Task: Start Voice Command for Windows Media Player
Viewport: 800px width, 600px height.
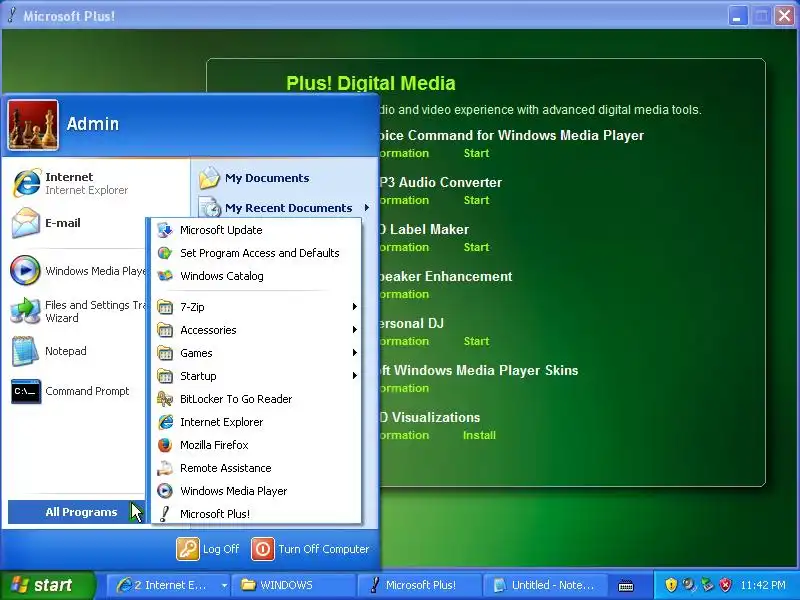Action: tap(477, 153)
